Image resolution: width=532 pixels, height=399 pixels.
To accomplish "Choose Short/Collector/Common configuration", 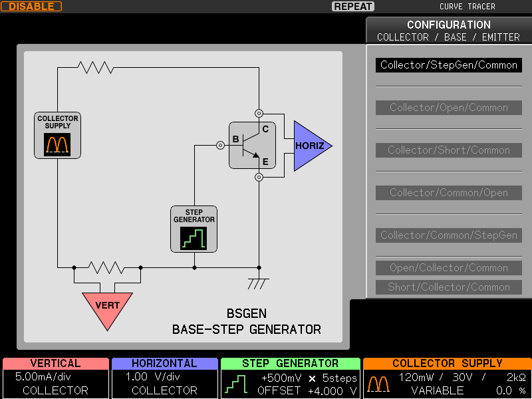I will click(x=448, y=287).
